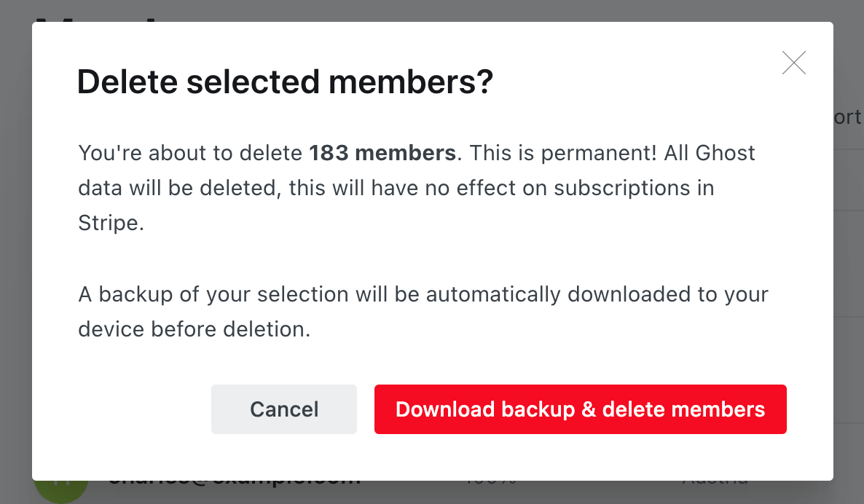
Task: Dismiss the modal using the cross icon
Action: point(794,62)
